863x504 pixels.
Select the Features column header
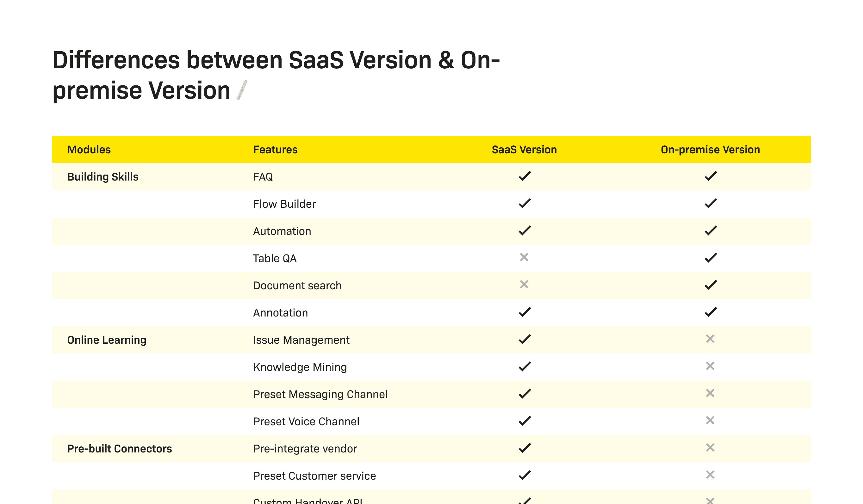coord(275,150)
